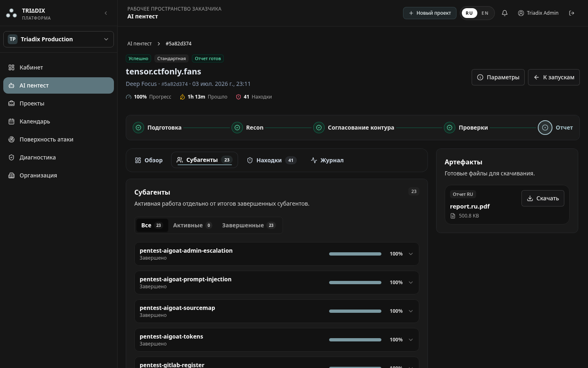The width and height of the screenshot is (588, 368).
Task: Click the progress gauge icon near 100%
Action: [129, 97]
